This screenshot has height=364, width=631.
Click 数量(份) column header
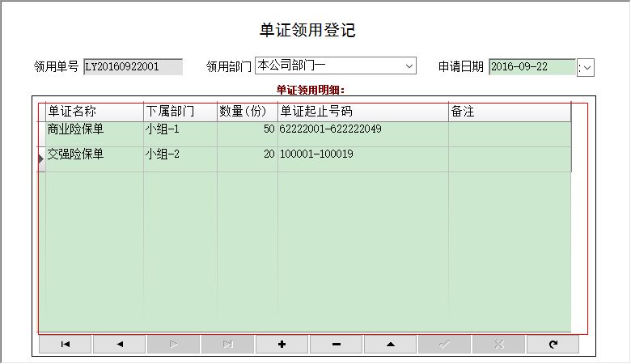(x=248, y=112)
